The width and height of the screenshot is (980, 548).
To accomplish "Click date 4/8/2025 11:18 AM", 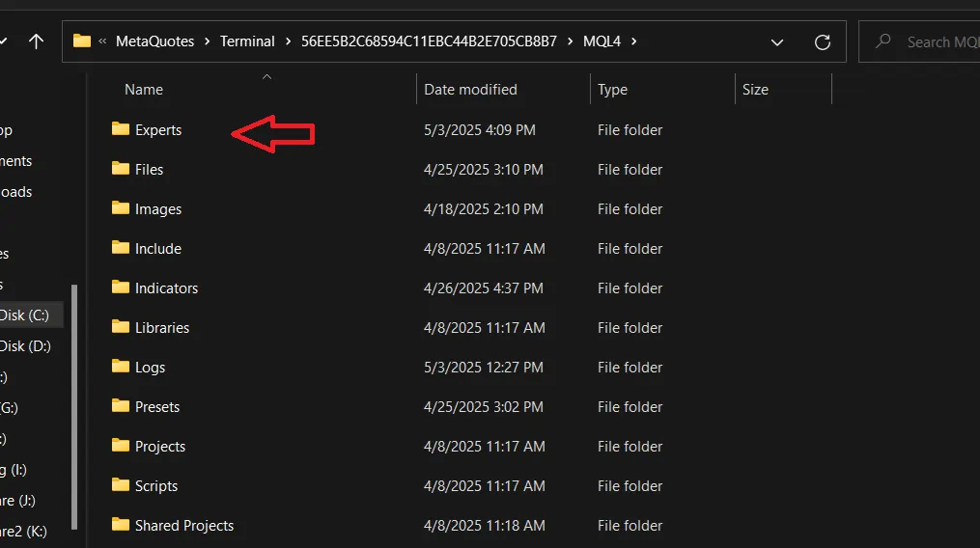I will [485, 526].
